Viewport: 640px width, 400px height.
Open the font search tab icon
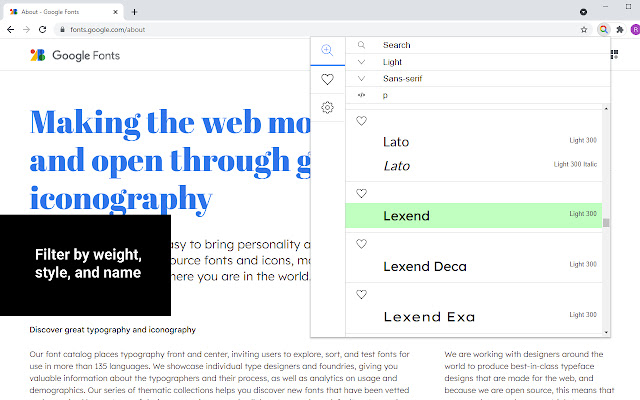(x=326, y=50)
